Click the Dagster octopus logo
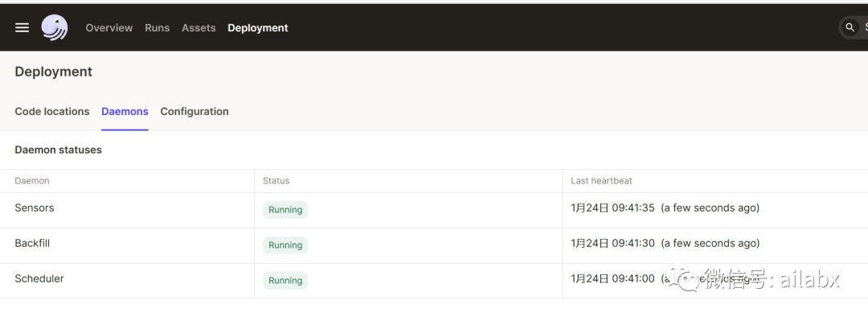Screen dimensions: 868x317 (55, 27)
